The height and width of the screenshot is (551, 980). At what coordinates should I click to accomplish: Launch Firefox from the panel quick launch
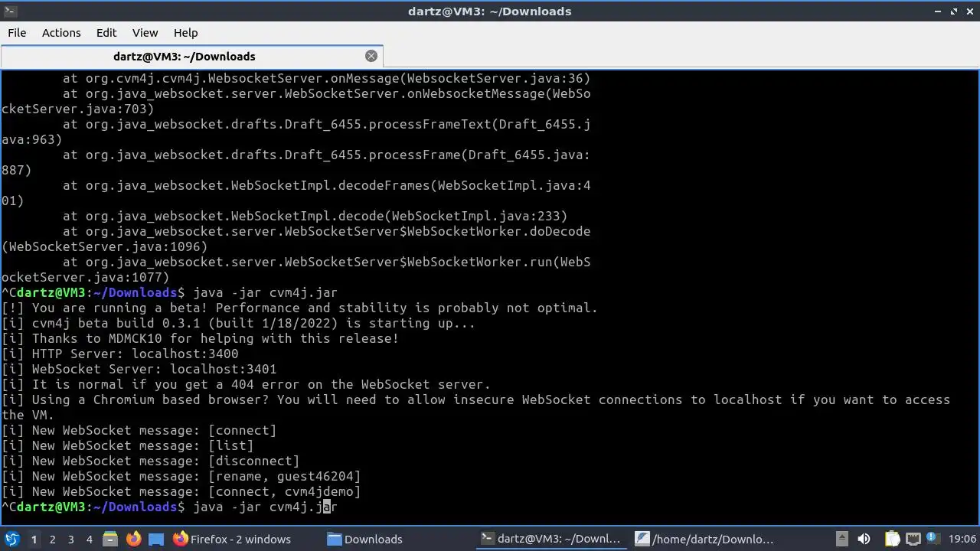coord(133,539)
